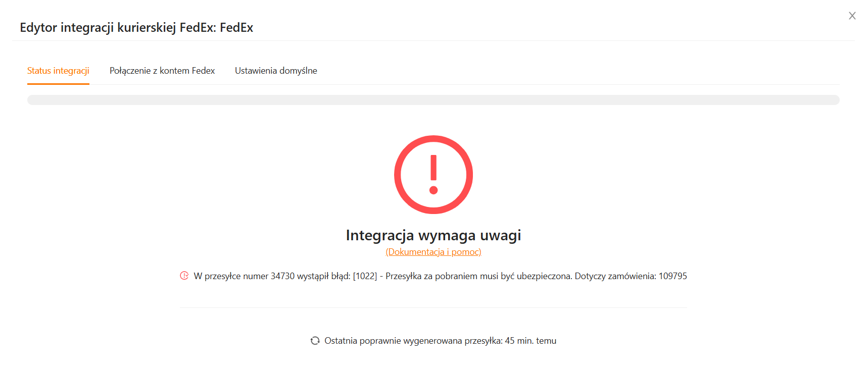
Task: Click the large red exclamation warning icon
Action: [433, 175]
